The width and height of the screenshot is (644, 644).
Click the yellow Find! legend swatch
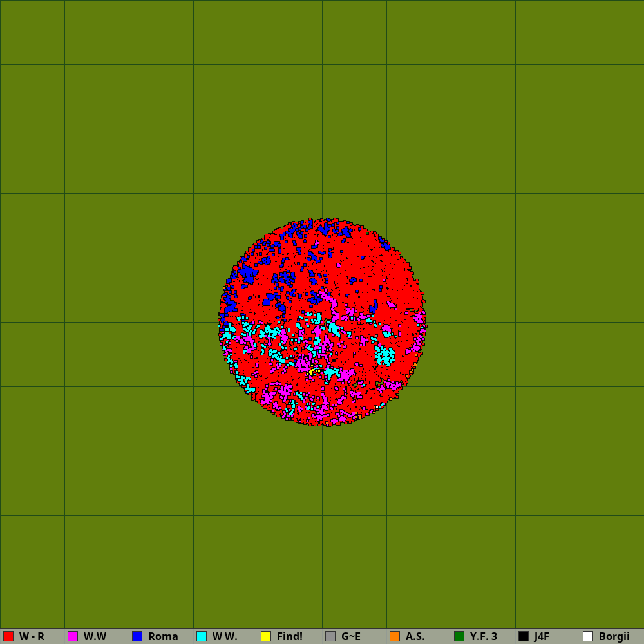[x=266, y=636]
